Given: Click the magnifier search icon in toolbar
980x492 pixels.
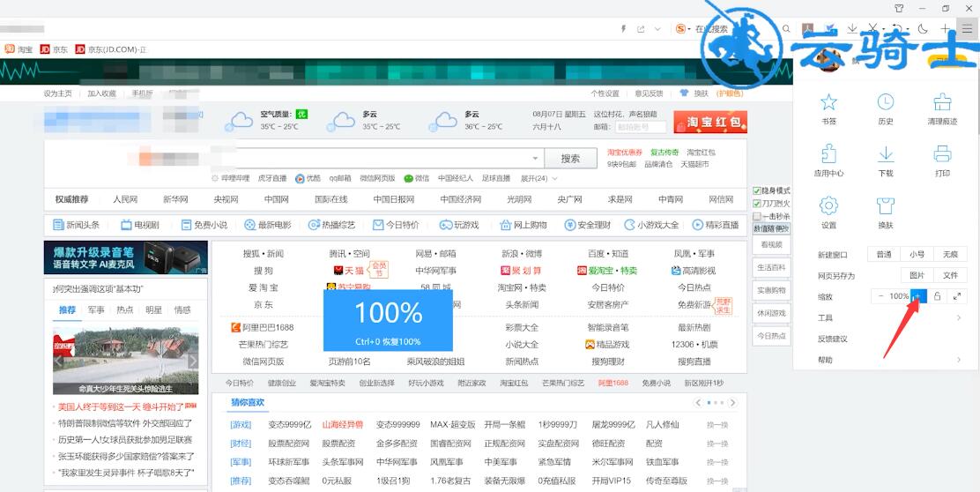Looking at the screenshot, I should pos(786,29).
